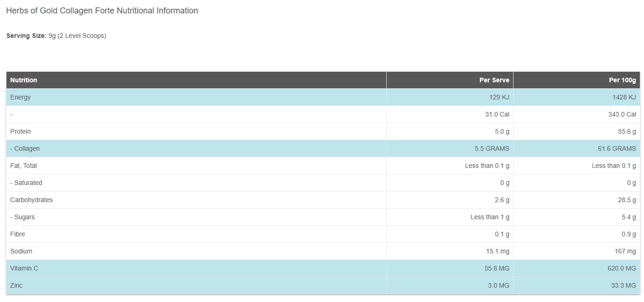
Task: Click the '129 KJ' energy value
Action: (x=499, y=97)
